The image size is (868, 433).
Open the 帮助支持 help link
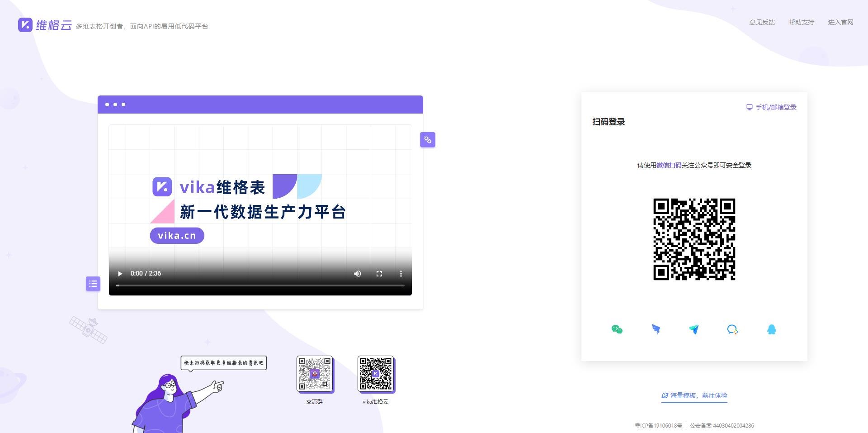pos(801,22)
